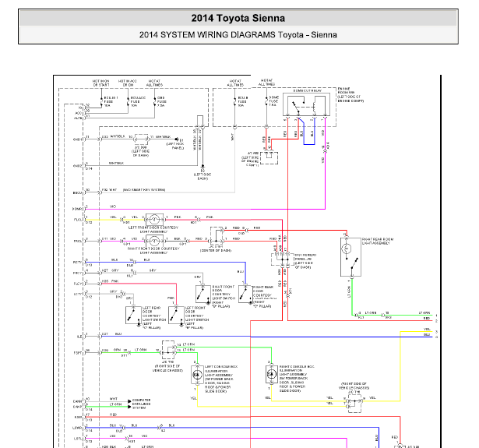The image size is (479, 448).
Task: Click left front door courtesy light lamp symbol
Action: pos(154,220)
